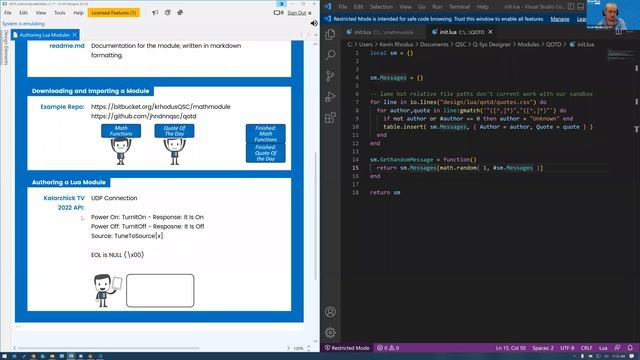The height and width of the screenshot is (360, 640).
Task: Click the camera icon beside Sign Out
Action: [x=278, y=13]
